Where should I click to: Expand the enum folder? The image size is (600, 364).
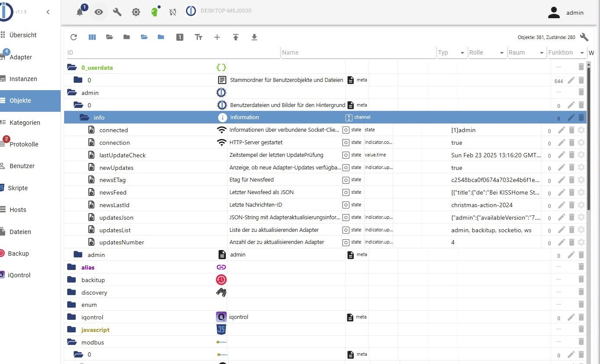[x=72, y=305]
